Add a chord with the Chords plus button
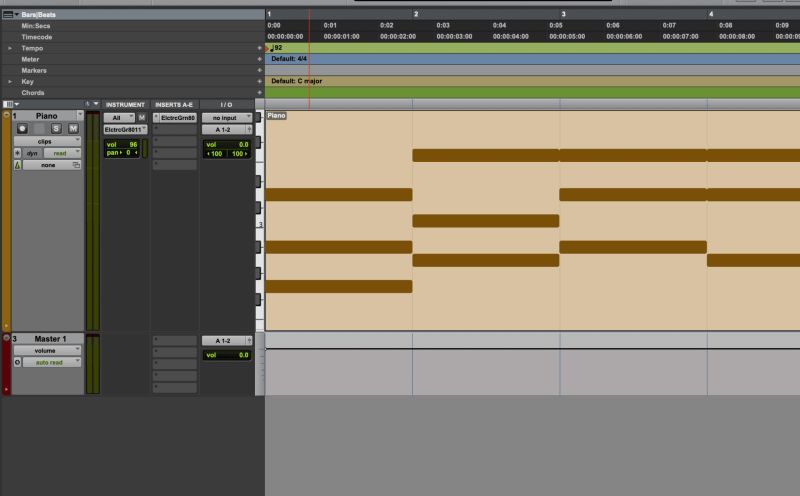This screenshot has height=496, width=800. tap(260, 93)
